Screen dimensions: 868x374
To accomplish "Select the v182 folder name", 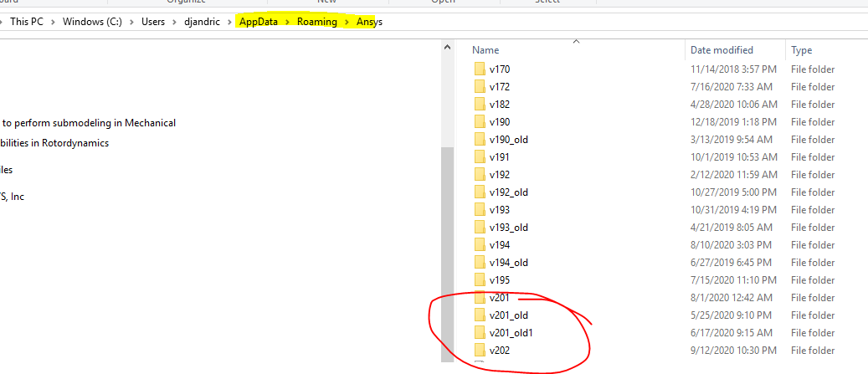I will (x=500, y=104).
